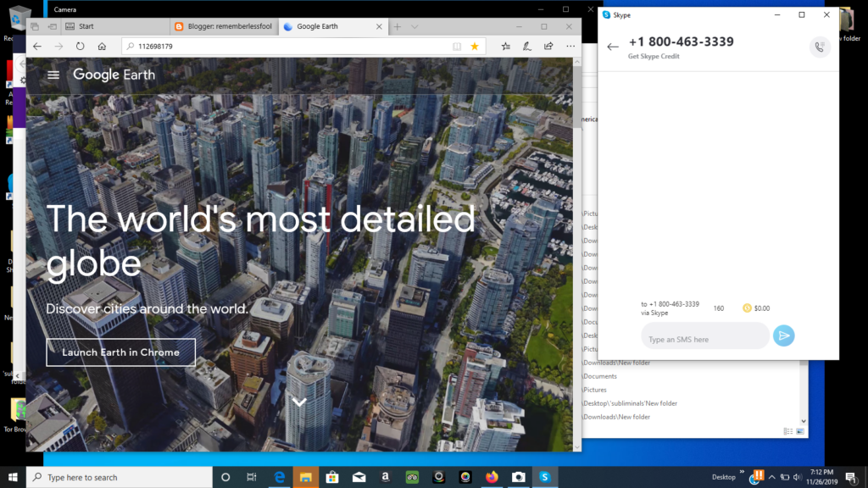The image size is (868, 488).
Task: Open the Edge home page
Action: pyautogui.click(x=102, y=47)
